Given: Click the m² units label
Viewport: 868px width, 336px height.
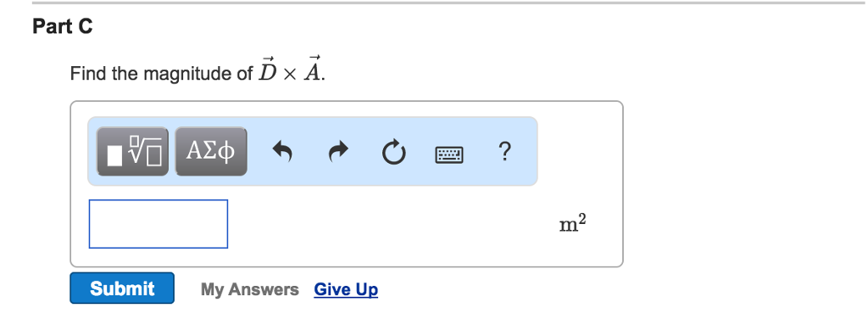Looking at the screenshot, I should pyautogui.click(x=572, y=223).
